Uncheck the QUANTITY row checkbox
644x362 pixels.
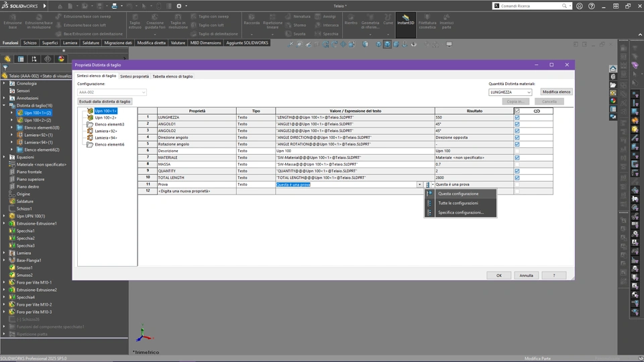517,171
